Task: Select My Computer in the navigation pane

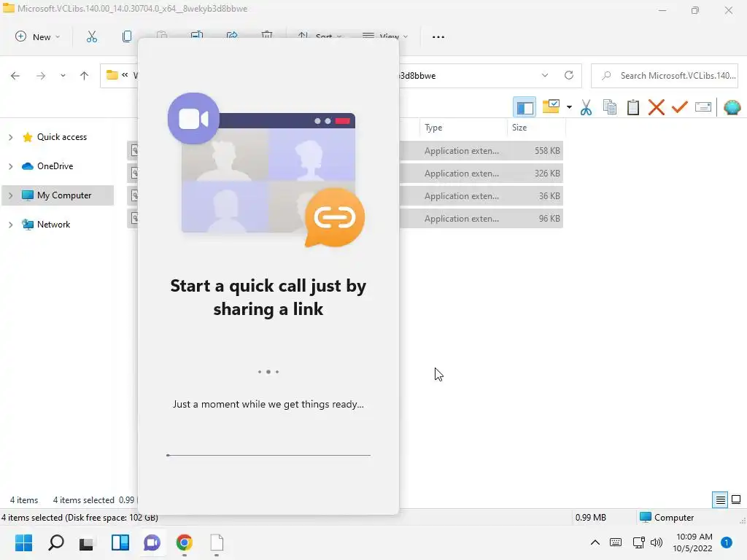Action: (x=64, y=195)
